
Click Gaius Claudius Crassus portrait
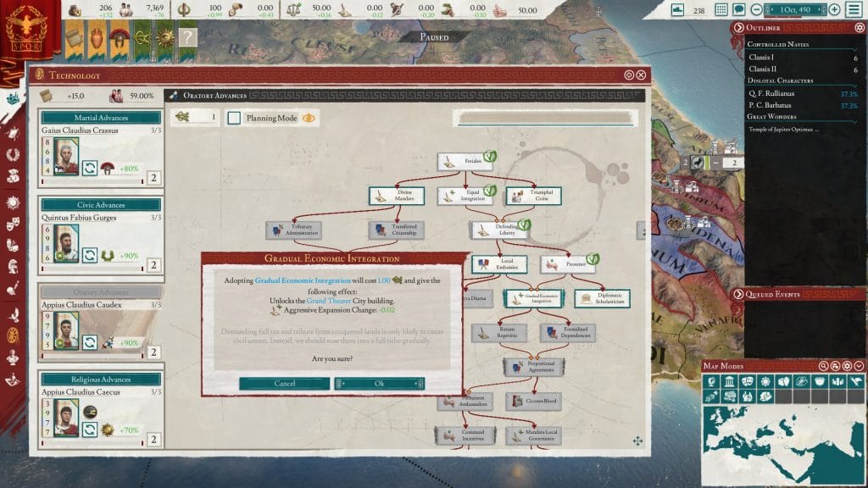point(66,157)
